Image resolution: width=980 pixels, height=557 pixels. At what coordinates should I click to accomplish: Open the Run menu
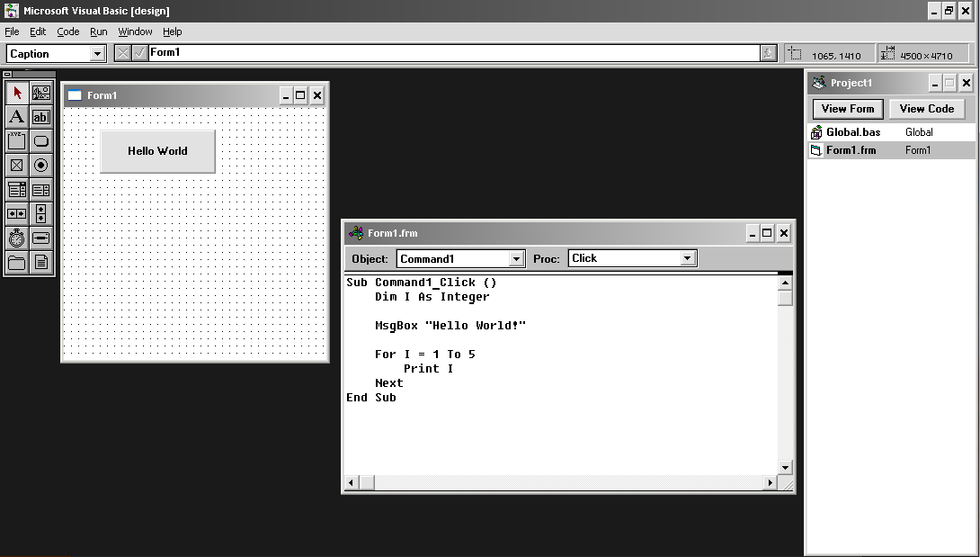[98, 31]
